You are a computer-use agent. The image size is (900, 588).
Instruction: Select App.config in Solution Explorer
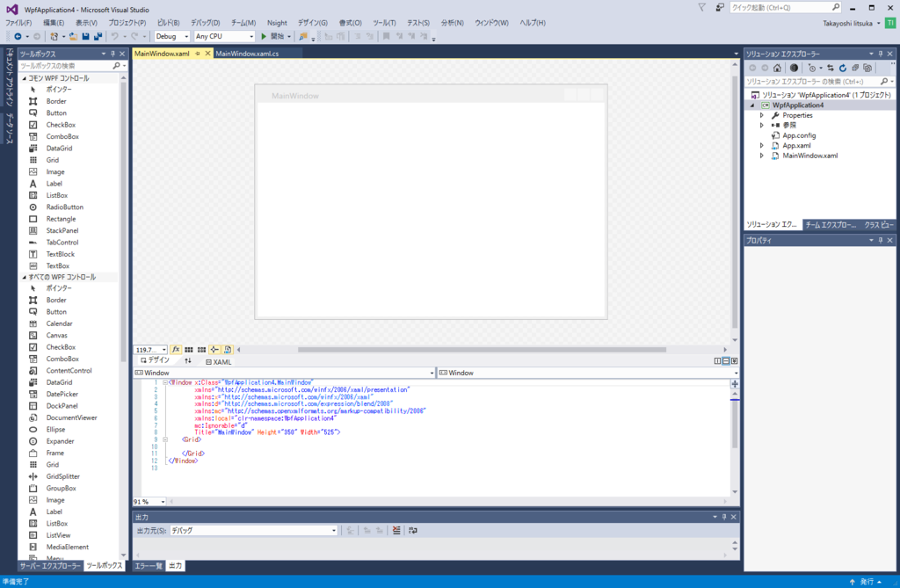(x=798, y=135)
